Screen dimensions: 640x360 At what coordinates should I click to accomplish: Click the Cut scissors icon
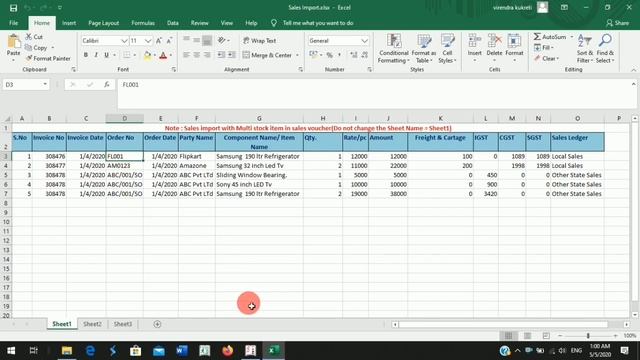(x=29, y=37)
